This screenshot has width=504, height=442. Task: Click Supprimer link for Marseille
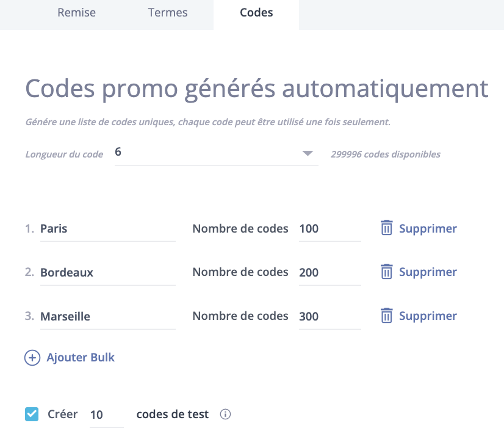click(428, 316)
